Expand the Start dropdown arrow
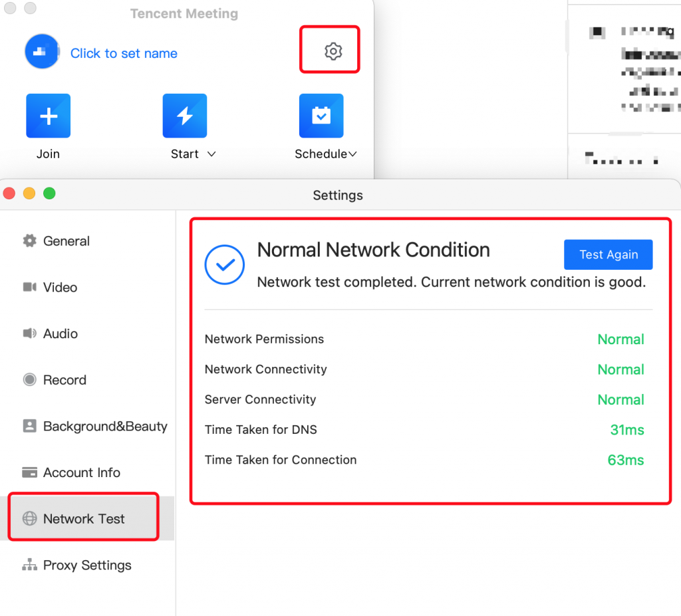 (x=211, y=154)
